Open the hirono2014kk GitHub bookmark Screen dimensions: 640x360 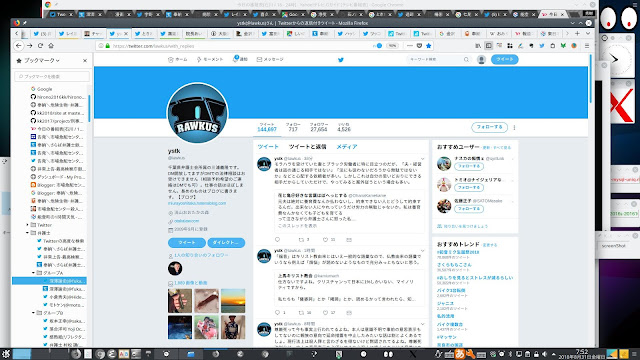click(58, 97)
